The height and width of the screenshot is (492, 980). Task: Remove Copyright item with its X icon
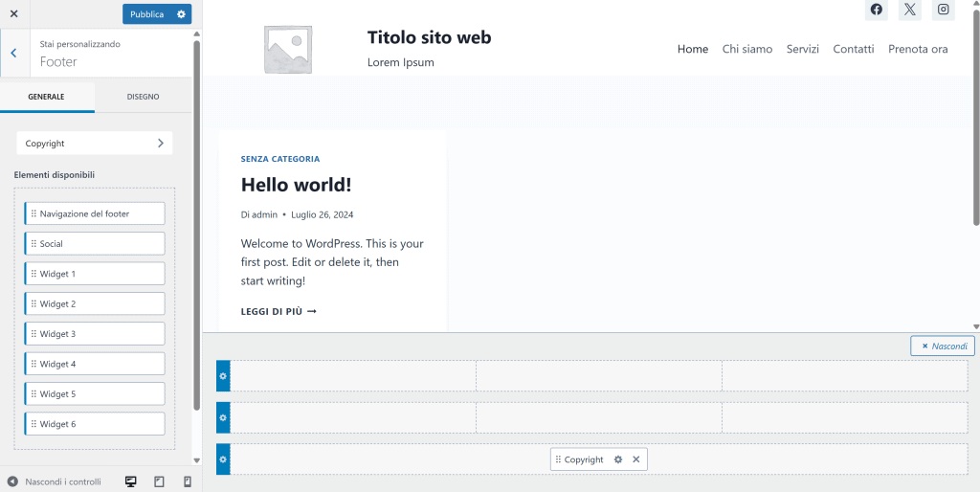[x=636, y=459]
